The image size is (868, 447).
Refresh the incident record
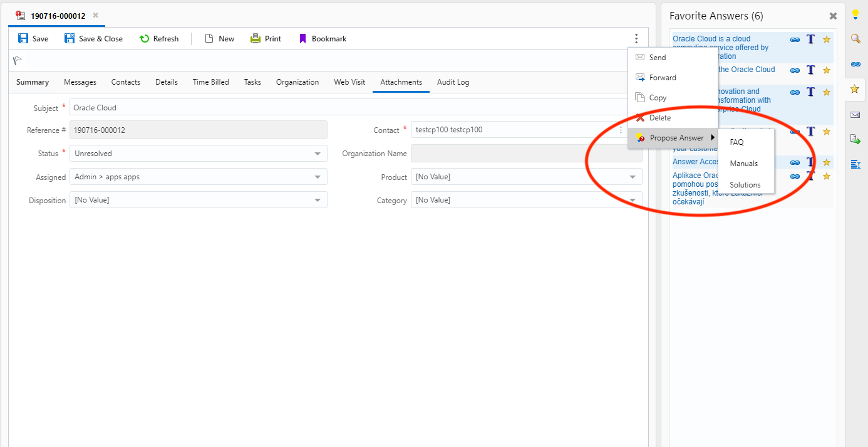click(158, 38)
